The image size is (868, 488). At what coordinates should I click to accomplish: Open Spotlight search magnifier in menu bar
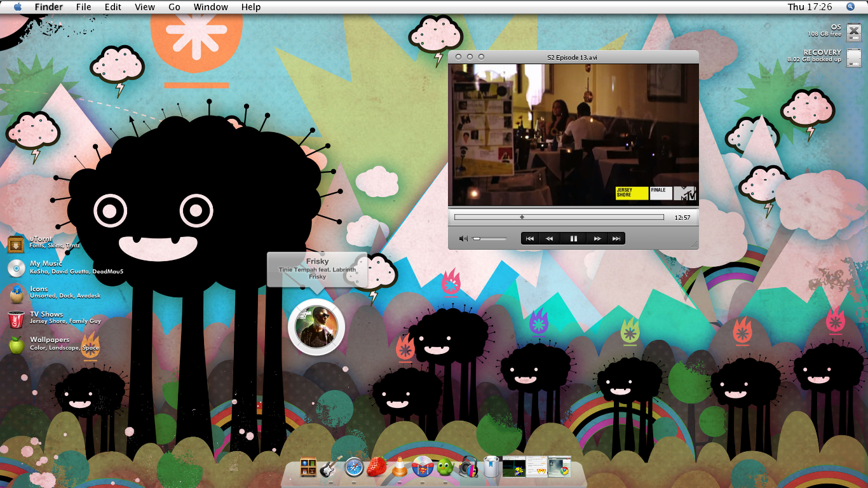850,6
